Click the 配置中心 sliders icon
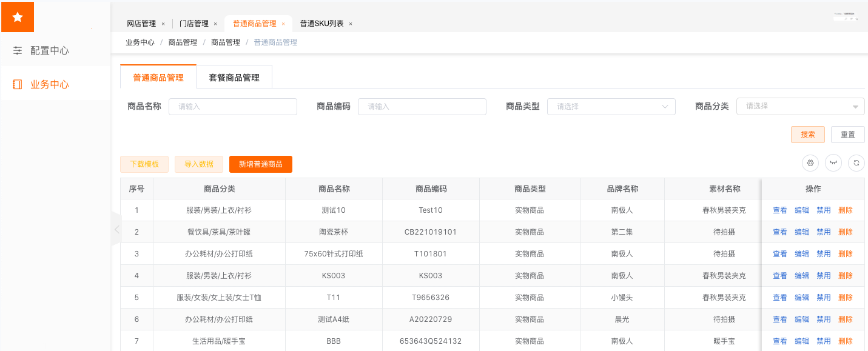 [x=18, y=51]
